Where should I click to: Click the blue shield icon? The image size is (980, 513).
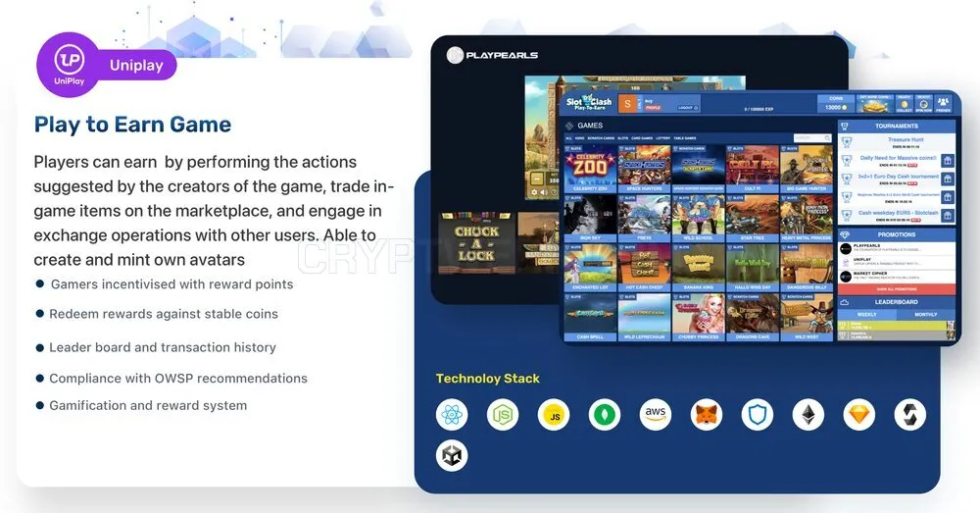point(758,414)
